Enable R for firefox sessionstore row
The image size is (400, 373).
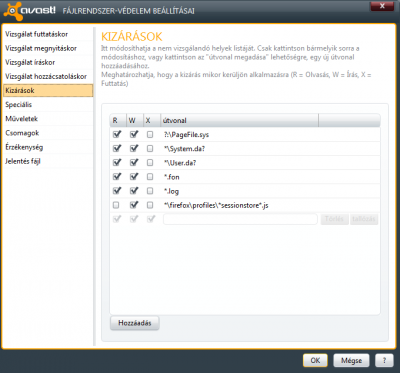coord(116,205)
